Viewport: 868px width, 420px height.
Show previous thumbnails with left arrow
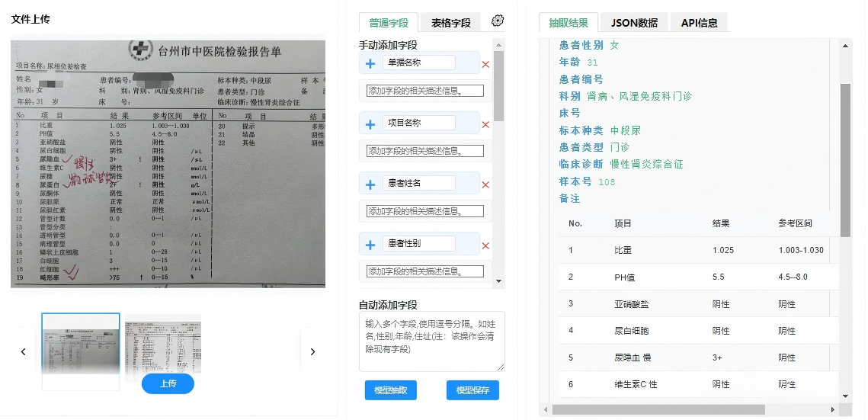[x=23, y=351]
